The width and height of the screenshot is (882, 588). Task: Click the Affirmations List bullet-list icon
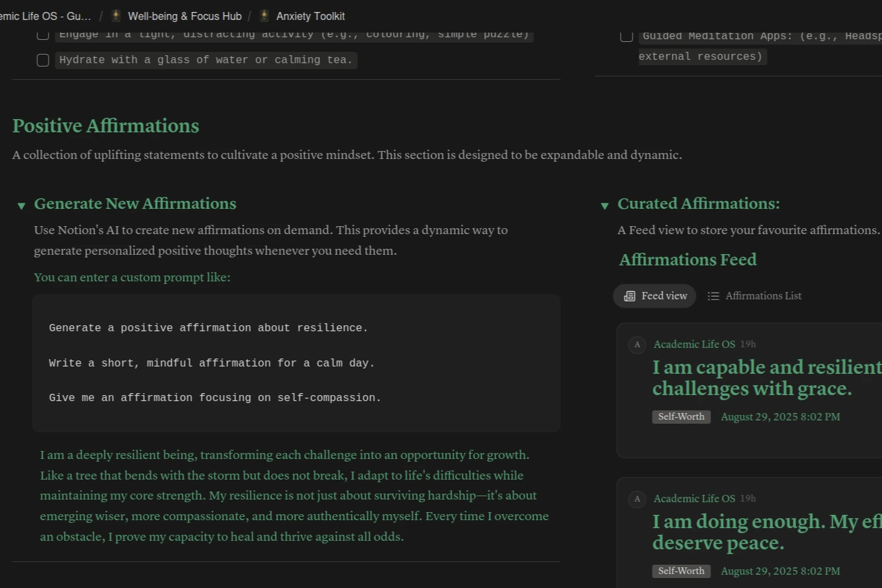pos(713,296)
